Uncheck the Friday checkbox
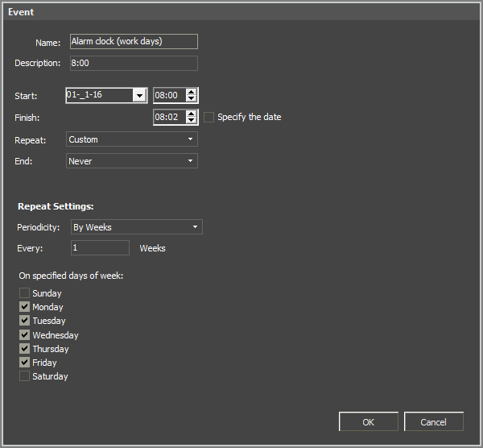483x448 pixels. [x=24, y=363]
